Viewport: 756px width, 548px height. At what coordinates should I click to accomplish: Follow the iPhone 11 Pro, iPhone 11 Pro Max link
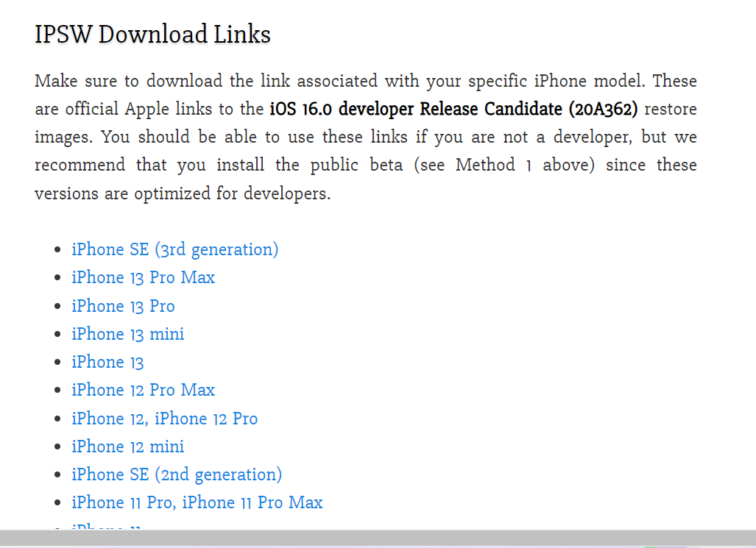[x=197, y=502]
